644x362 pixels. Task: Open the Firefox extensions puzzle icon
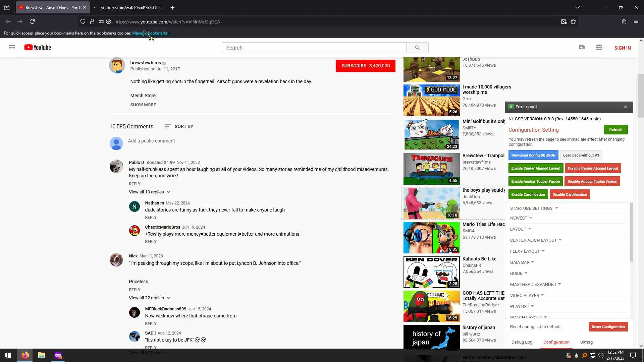pyautogui.click(x=624, y=22)
